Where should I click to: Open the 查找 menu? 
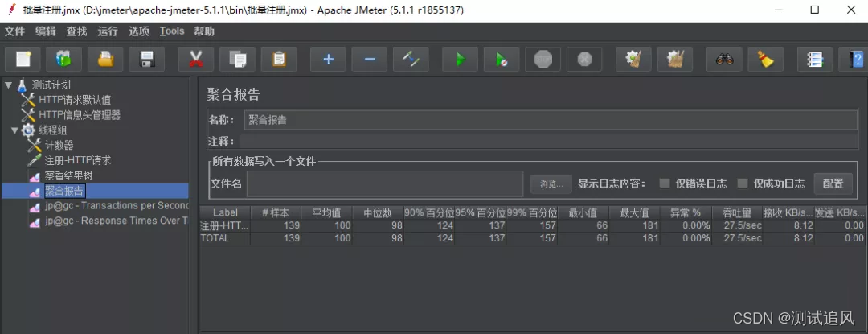(76, 31)
